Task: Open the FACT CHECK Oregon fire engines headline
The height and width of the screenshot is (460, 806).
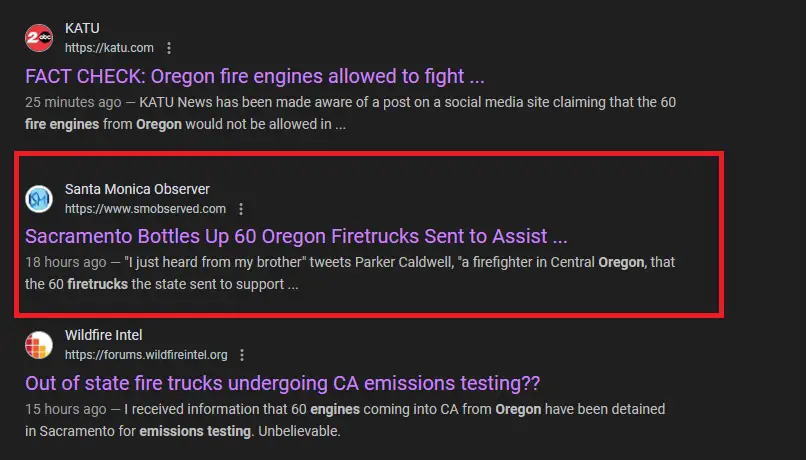Action: coord(255,76)
